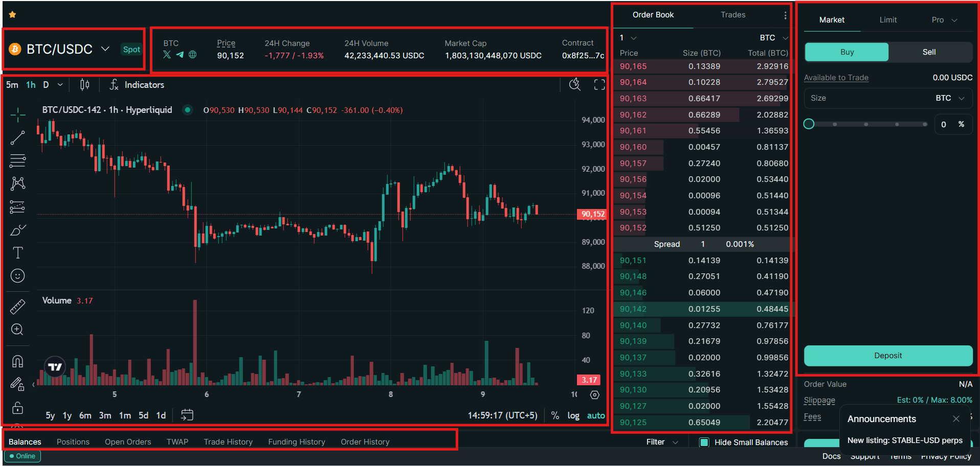The height and width of the screenshot is (466, 980).
Task: Click the Deposit button
Action: 887,355
